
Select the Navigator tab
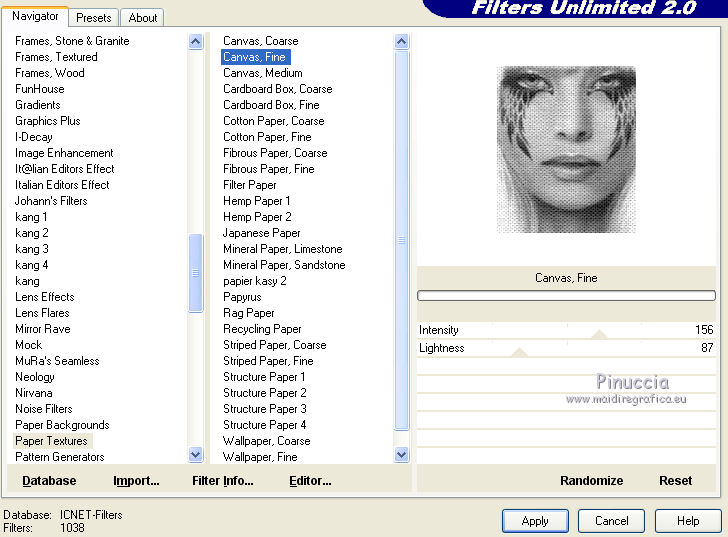click(x=35, y=16)
